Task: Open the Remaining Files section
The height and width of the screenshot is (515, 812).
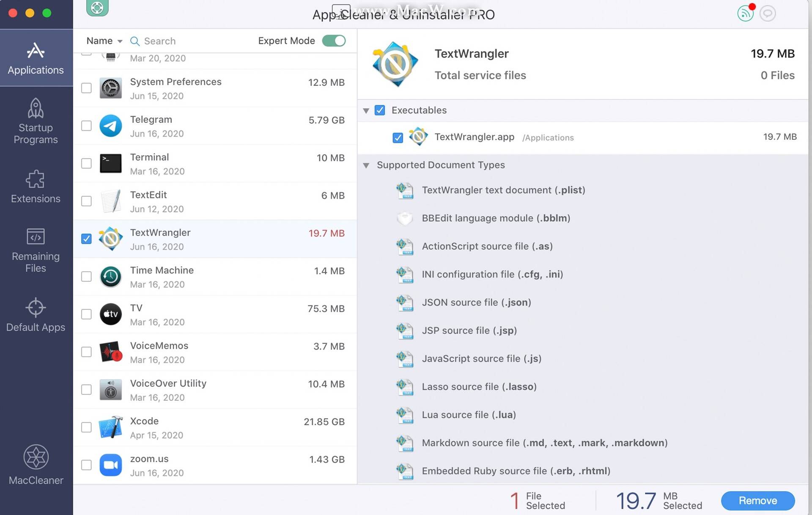Action: pyautogui.click(x=36, y=251)
